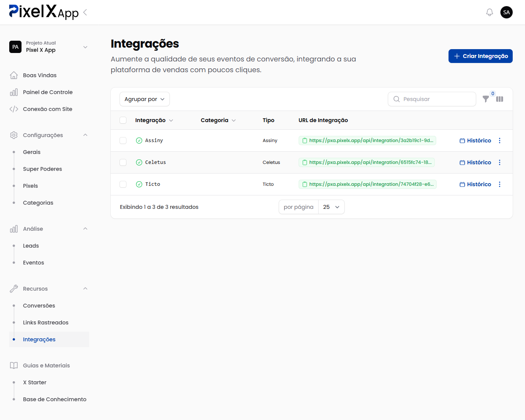Open Painel de Controle menu item
The image size is (525, 420).
coord(48,92)
